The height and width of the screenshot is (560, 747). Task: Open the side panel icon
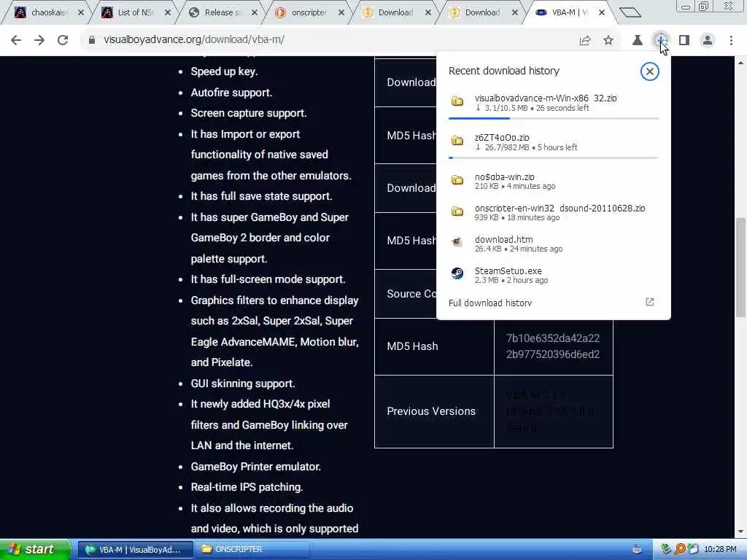[x=684, y=41]
